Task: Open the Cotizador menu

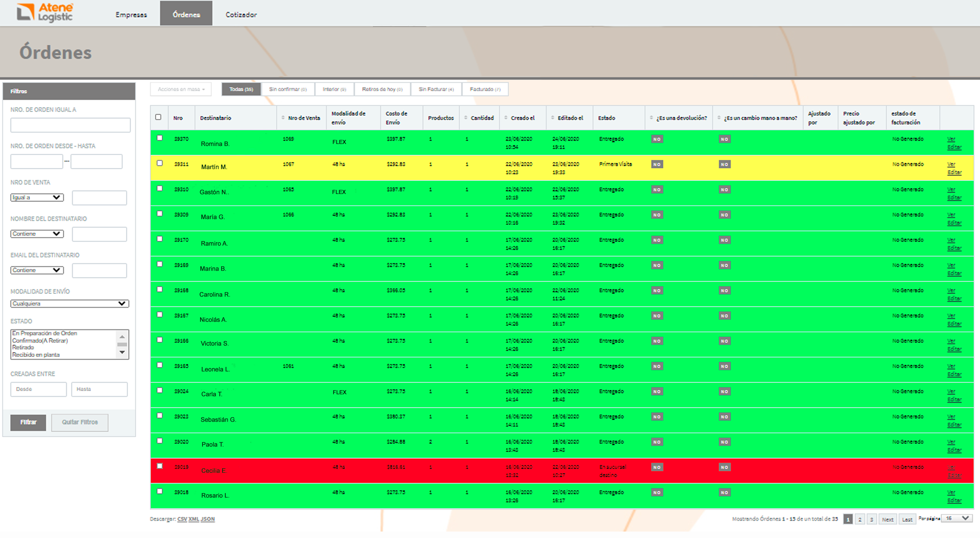Action: tap(241, 14)
